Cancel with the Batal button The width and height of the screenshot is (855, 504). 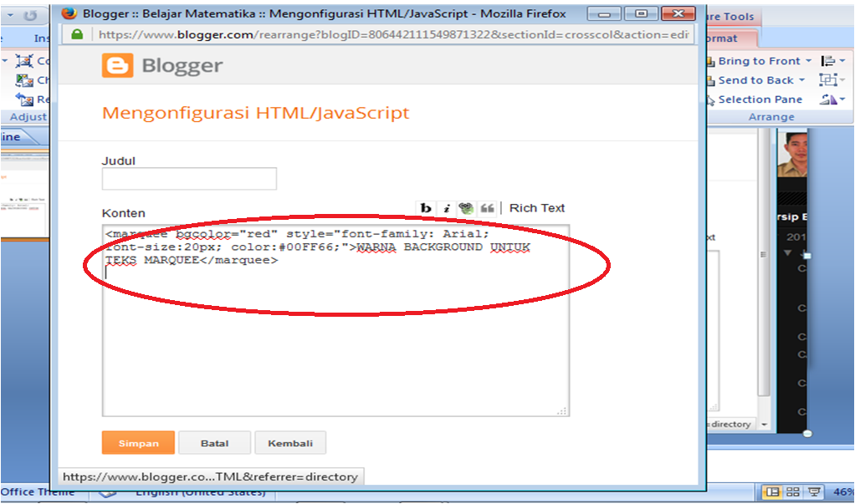(214, 443)
